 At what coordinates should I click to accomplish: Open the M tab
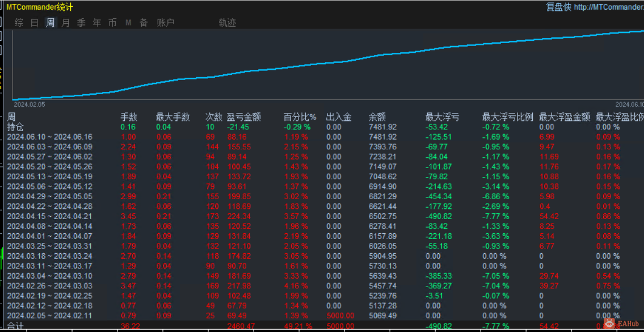pyautogui.click(x=128, y=23)
